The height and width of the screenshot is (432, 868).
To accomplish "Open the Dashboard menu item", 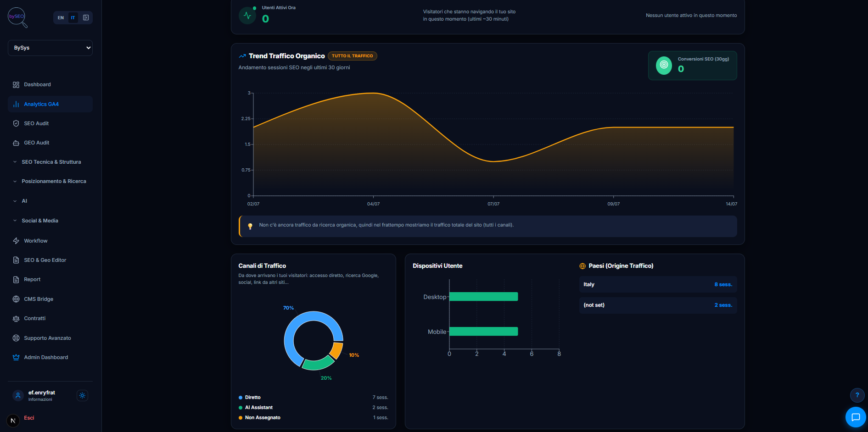I will (50, 84).
